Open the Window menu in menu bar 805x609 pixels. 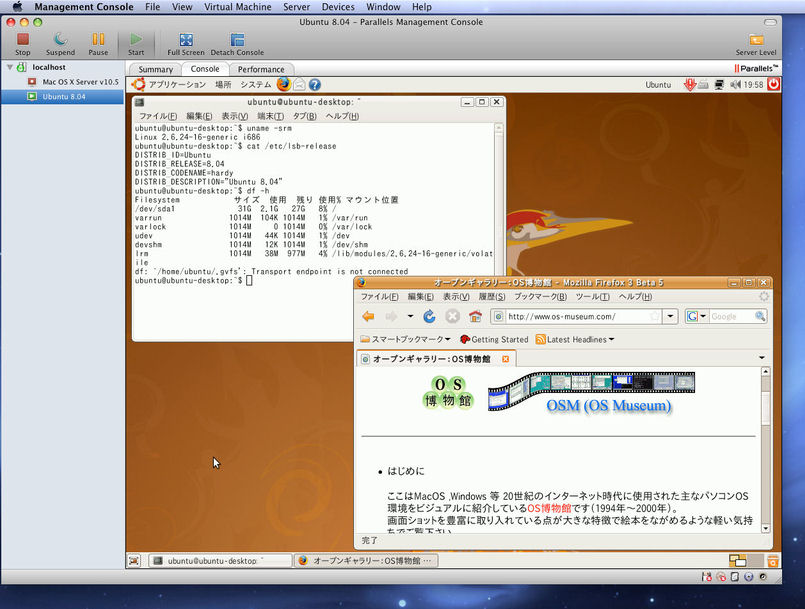coord(383,7)
